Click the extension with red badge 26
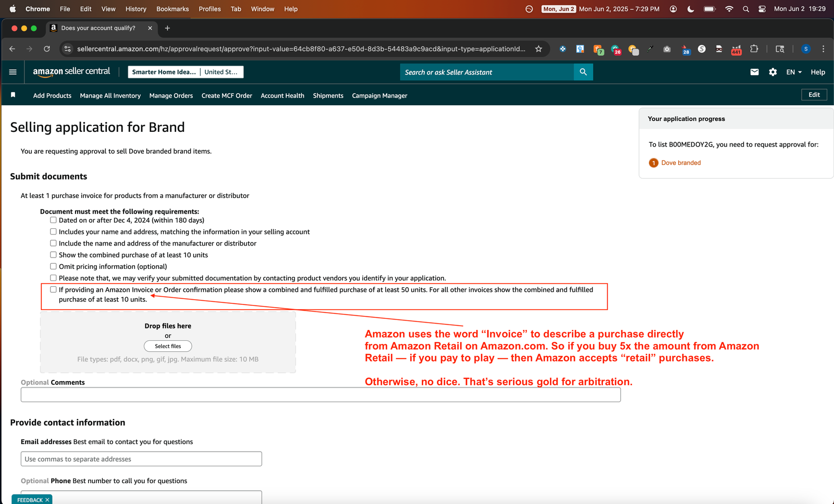This screenshot has height=504, width=834. (x=616, y=50)
